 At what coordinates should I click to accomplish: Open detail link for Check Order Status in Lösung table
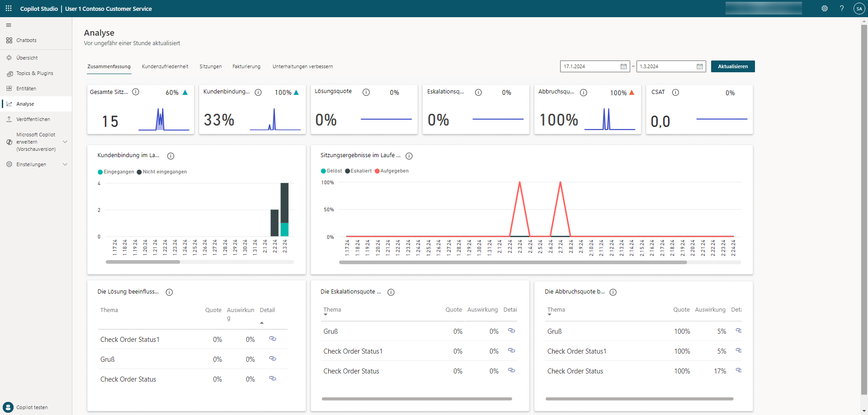[273, 378]
